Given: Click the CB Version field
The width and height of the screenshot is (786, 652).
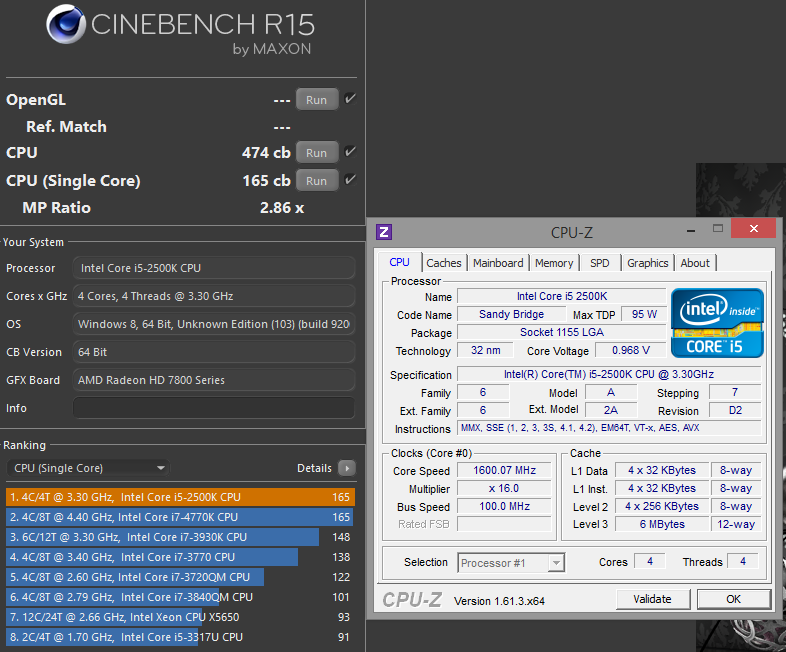Looking at the screenshot, I should [214, 352].
